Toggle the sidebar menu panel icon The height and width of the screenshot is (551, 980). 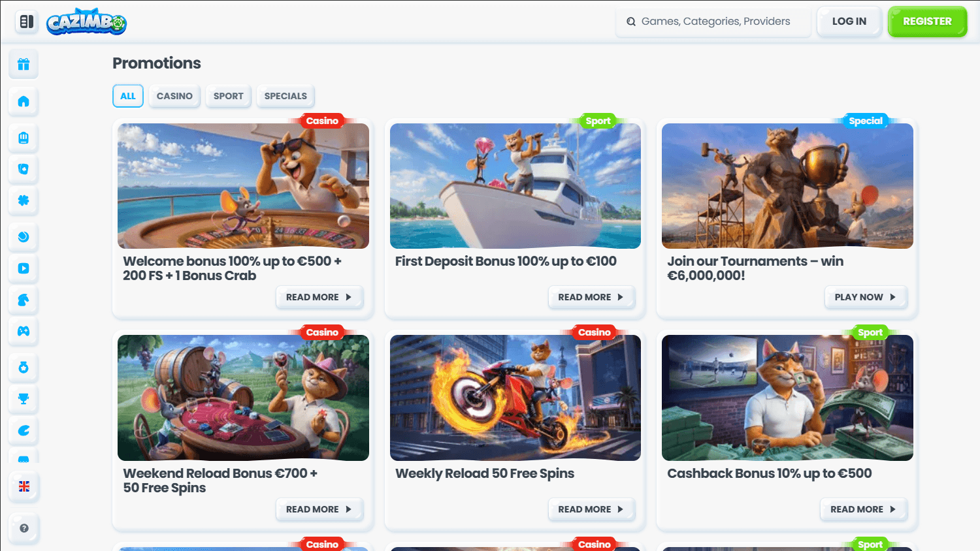point(27,22)
